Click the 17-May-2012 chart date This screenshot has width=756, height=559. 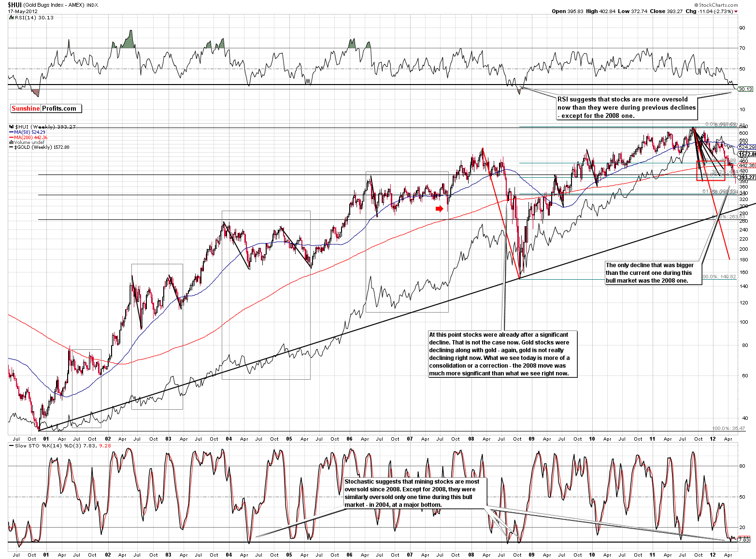pos(23,12)
